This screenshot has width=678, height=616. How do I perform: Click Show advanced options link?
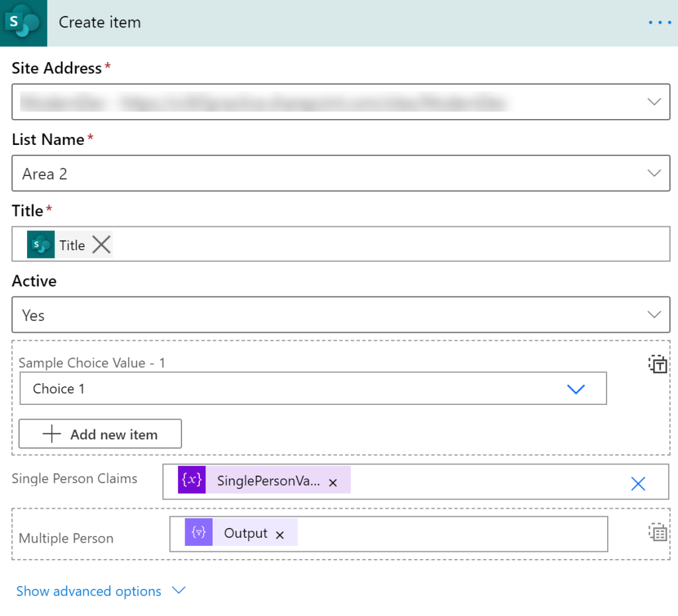pyautogui.click(x=89, y=591)
